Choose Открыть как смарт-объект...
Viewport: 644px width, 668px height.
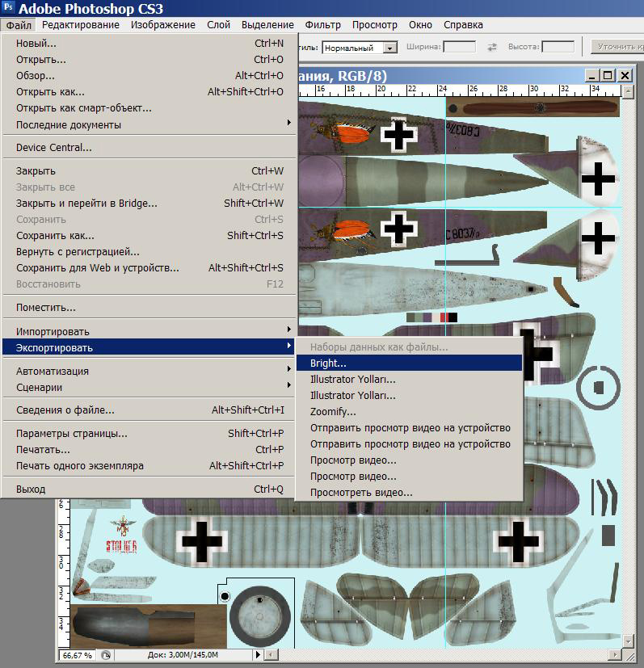[149, 108]
